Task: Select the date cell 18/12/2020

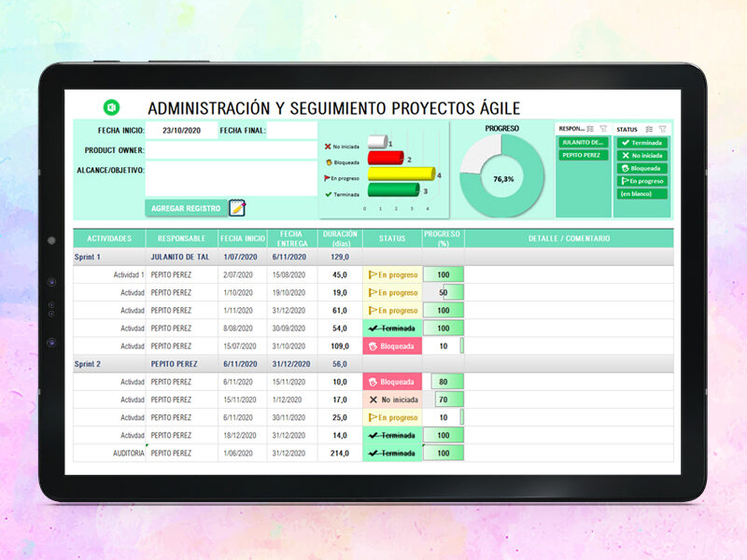Action: [243, 436]
